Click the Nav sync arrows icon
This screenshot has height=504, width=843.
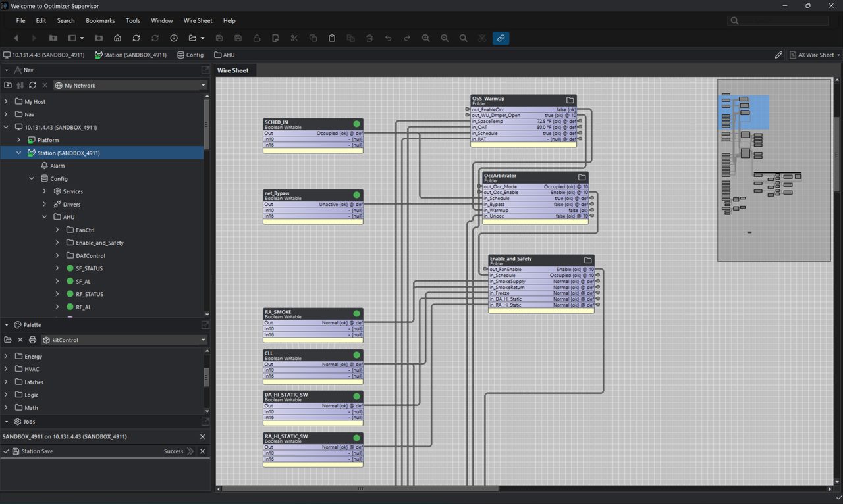coord(20,85)
